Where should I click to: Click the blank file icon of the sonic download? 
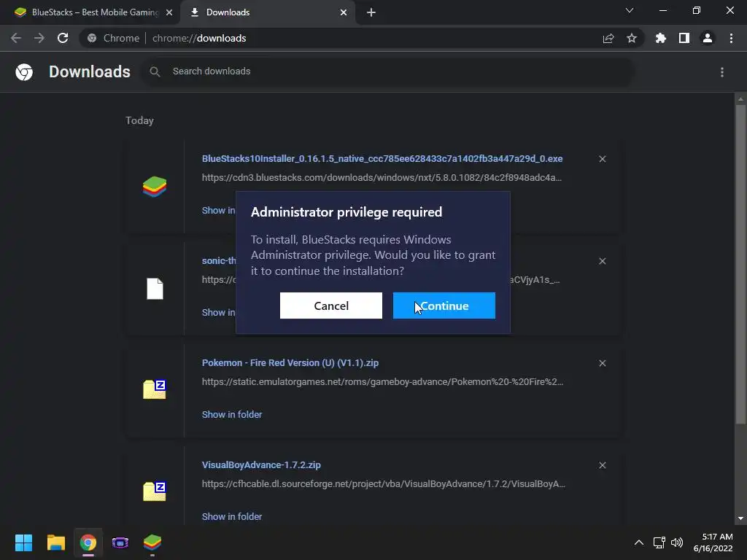point(155,289)
